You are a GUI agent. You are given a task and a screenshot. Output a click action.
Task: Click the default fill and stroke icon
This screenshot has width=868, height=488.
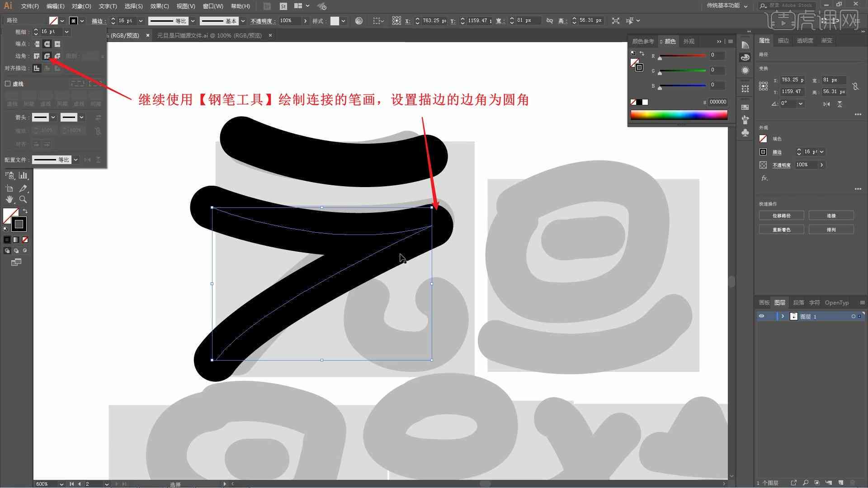(5, 229)
